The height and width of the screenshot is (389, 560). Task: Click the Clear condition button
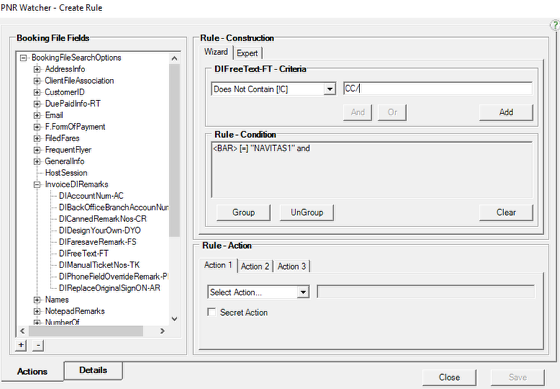tap(506, 213)
